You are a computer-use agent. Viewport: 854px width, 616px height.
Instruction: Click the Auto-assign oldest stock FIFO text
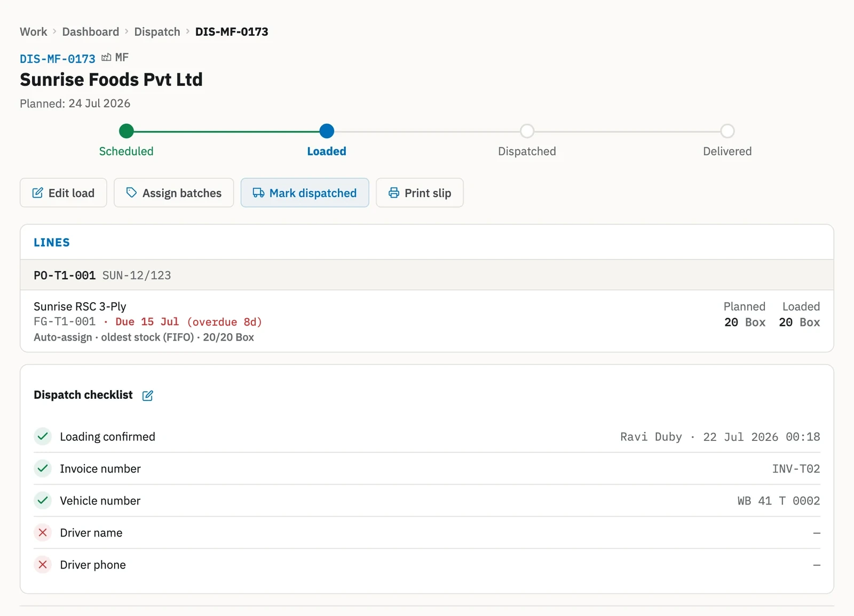click(144, 337)
